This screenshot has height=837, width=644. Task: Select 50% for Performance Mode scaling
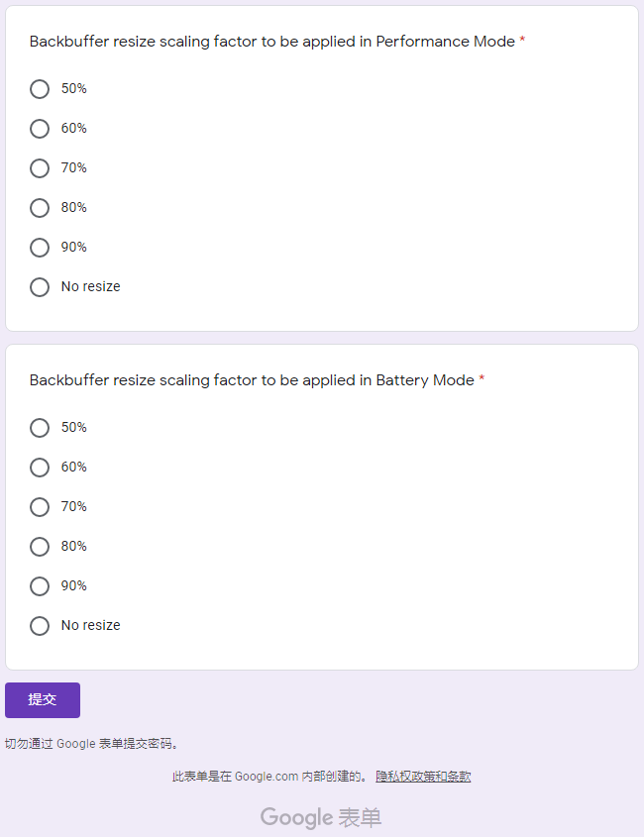40,89
